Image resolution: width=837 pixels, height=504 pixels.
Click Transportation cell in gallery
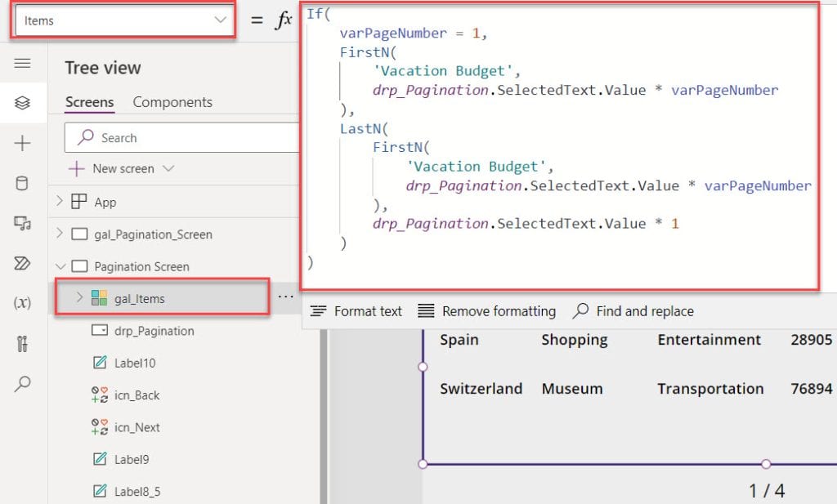coord(710,390)
